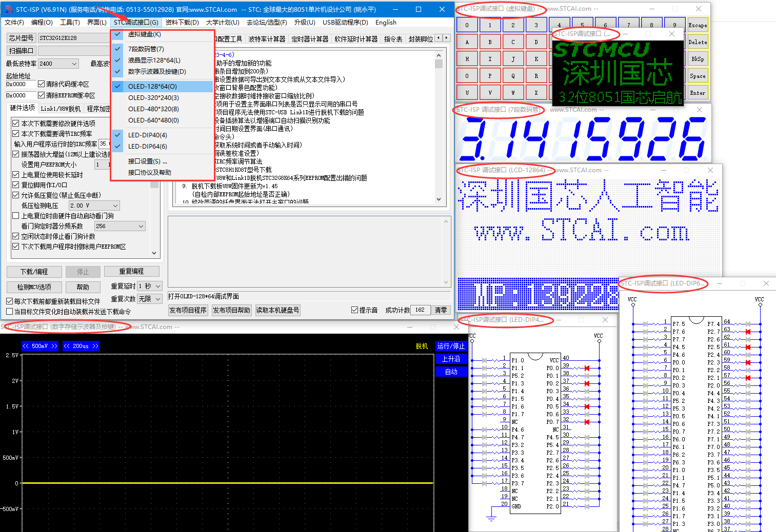Click 读取本机硬盘号 button
The width and height of the screenshot is (776, 532).
[277, 310]
